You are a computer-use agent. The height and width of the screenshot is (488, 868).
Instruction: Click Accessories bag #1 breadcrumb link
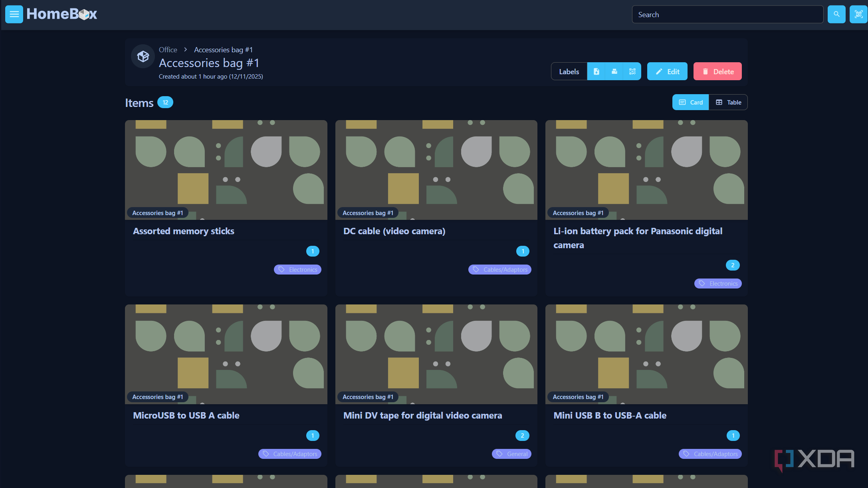click(223, 49)
